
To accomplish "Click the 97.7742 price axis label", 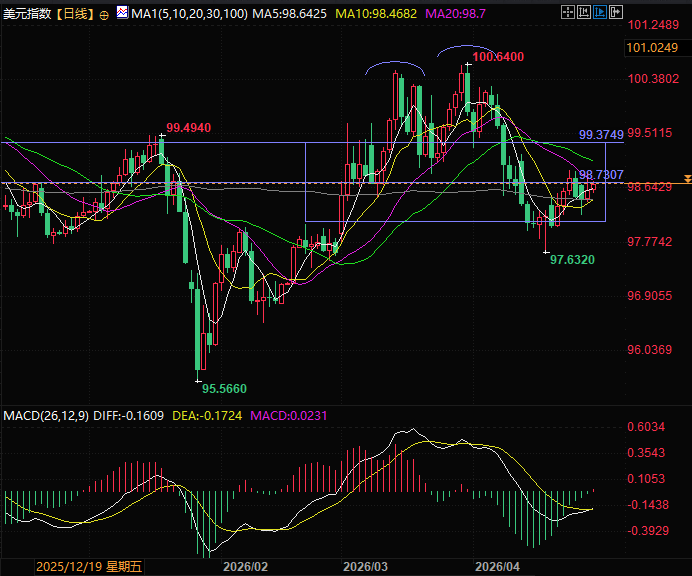I will click(650, 242).
